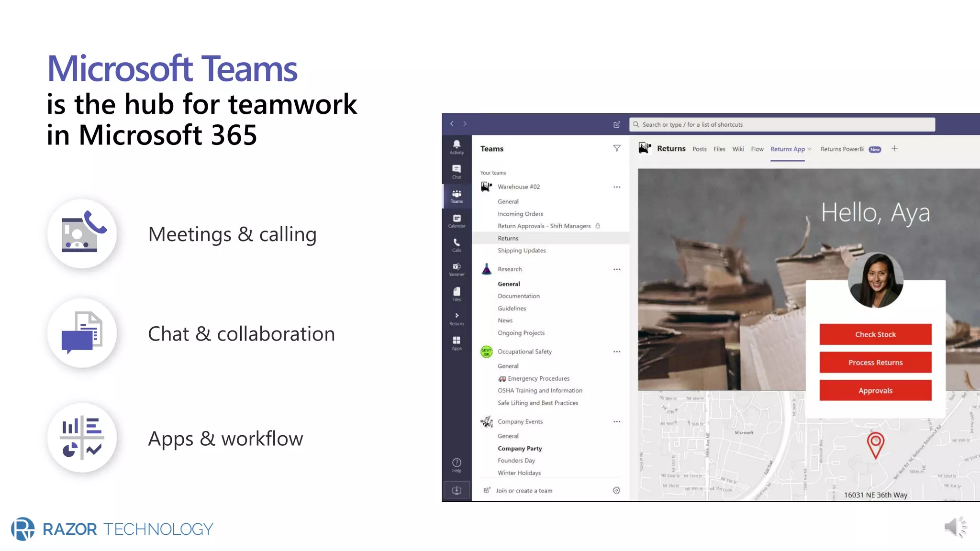Click the 16031 NE 36th Way address
This screenshot has height=551, width=980.
(875, 495)
